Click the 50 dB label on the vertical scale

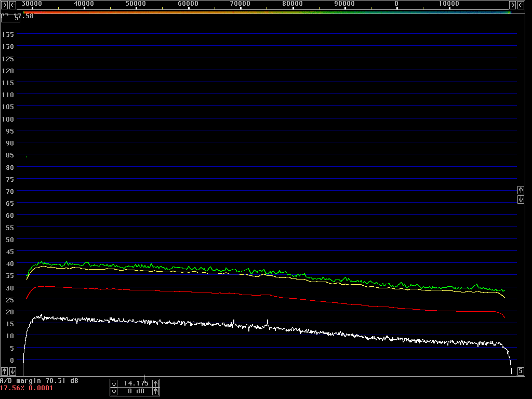click(10, 240)
